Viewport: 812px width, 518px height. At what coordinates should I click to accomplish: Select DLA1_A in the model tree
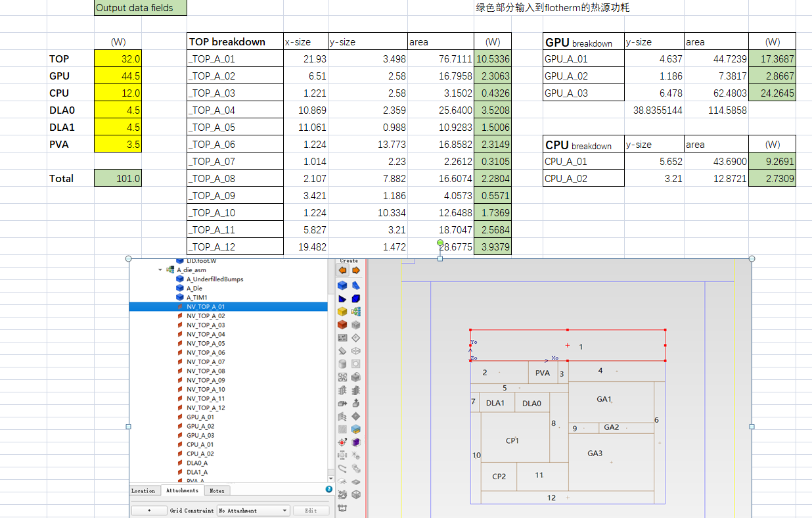pos(197,472)
